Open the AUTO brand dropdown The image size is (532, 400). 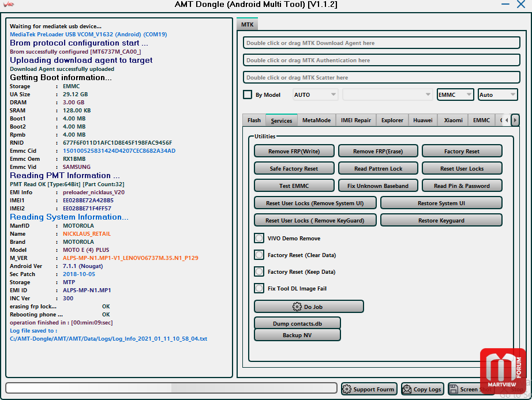point(315,95)
